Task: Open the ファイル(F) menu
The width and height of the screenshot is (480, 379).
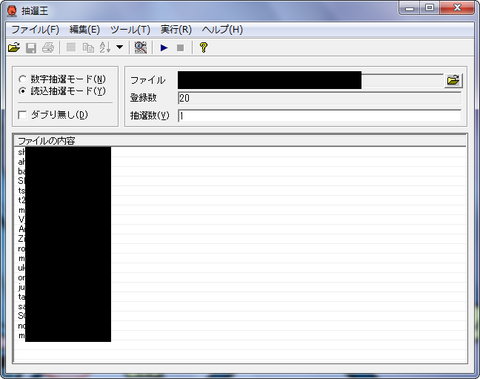Action: click(35, 30)
